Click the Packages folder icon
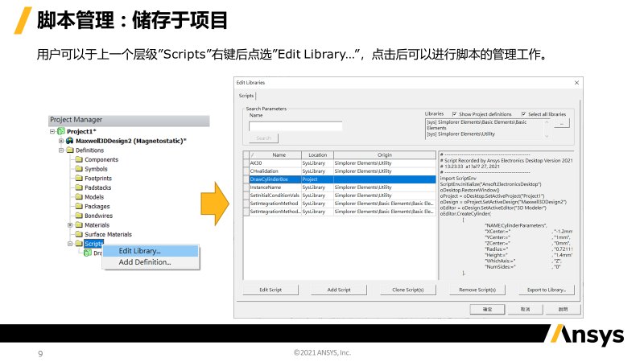 pyautogui.click(x=79, y=206)
